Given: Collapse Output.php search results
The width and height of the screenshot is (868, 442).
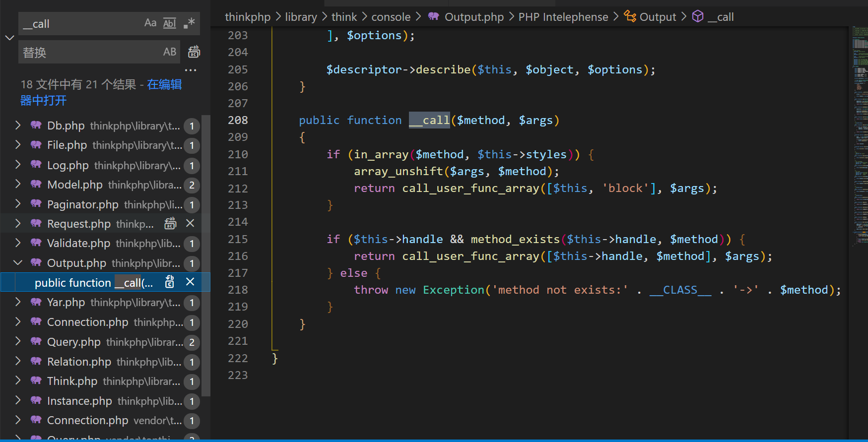Looking at the screenshot, I should 18,263.
